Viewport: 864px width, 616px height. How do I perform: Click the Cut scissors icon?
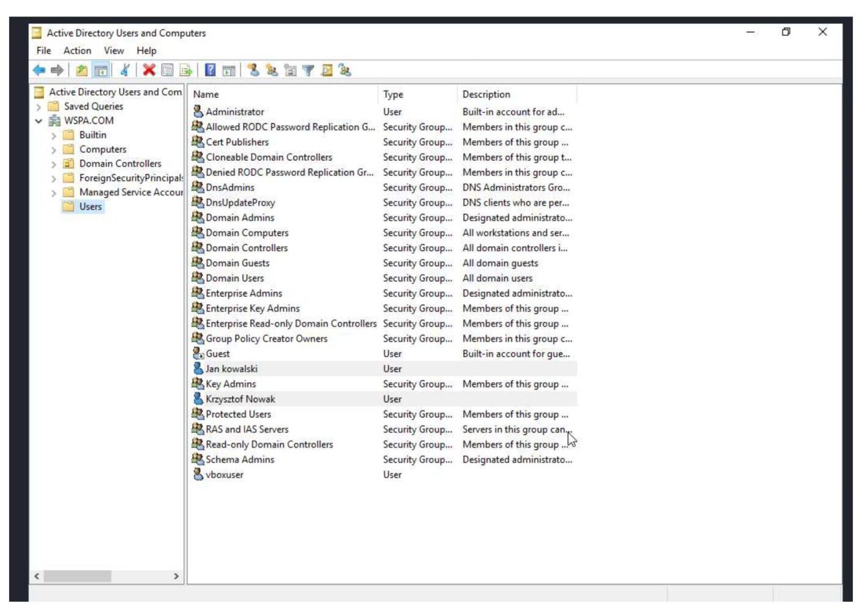coord(125,70)
